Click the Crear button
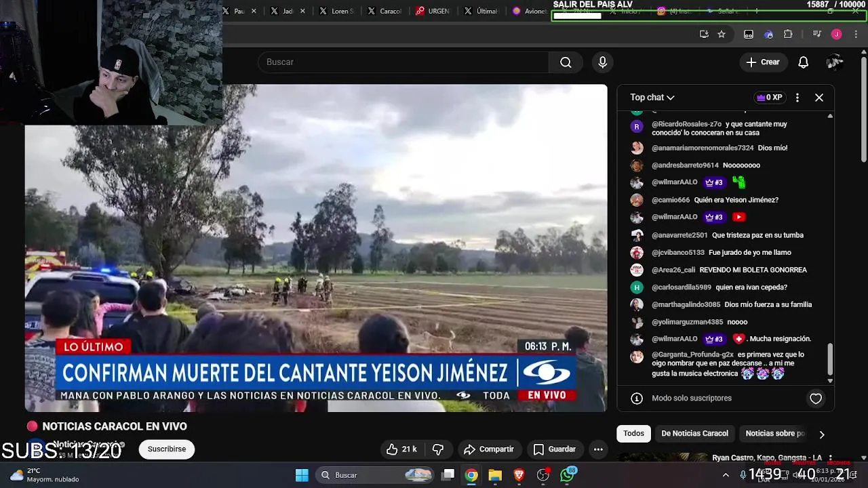 763,62
